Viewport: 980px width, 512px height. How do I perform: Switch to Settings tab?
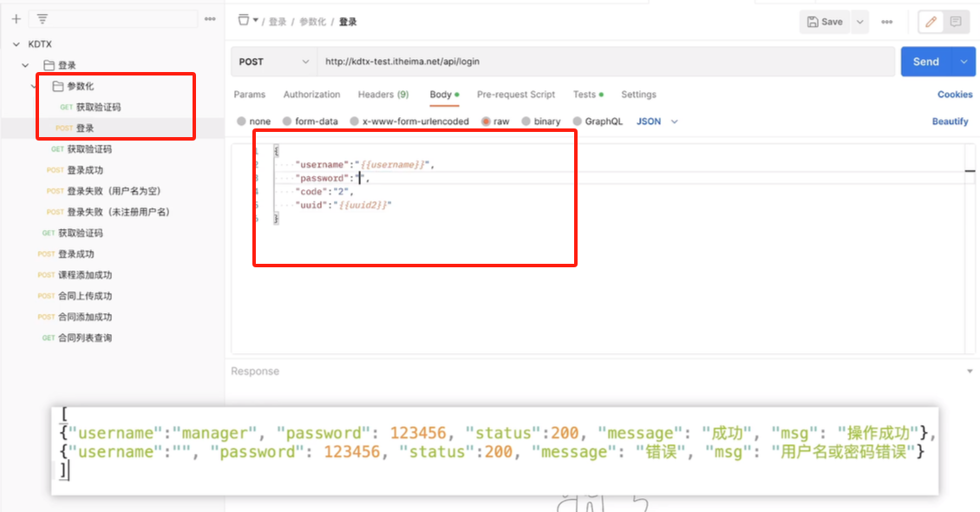(639, 95)
